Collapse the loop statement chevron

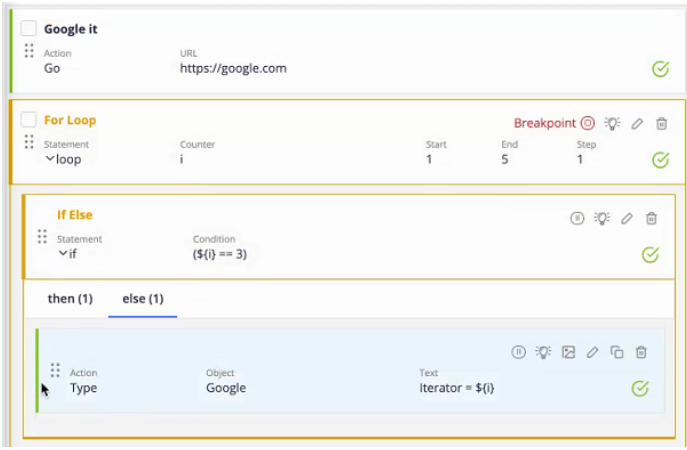tap(50, 159)
